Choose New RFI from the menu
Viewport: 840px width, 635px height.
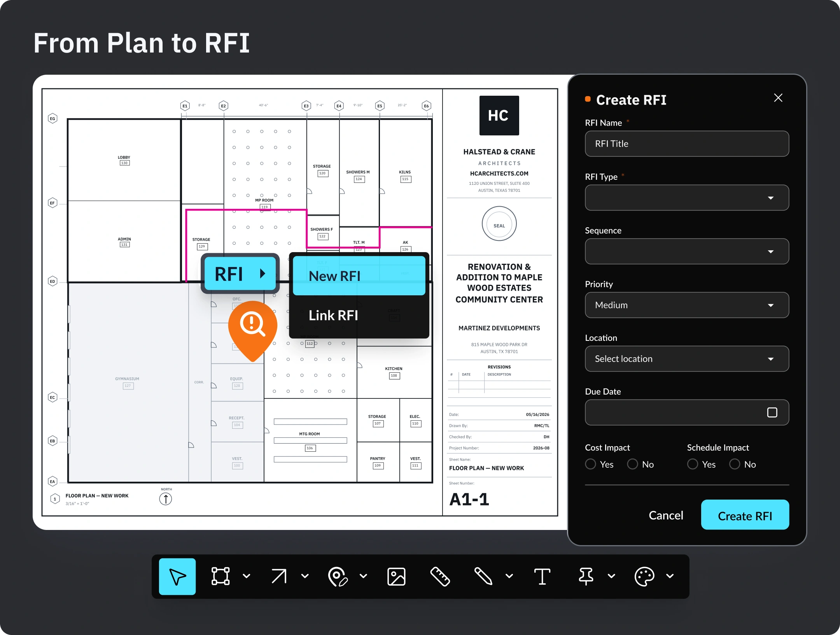(x=359, y=276)
